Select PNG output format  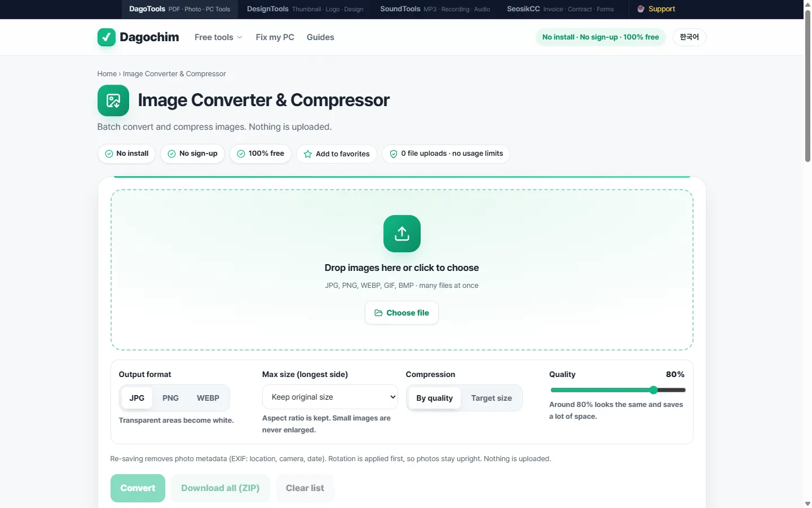170,398
